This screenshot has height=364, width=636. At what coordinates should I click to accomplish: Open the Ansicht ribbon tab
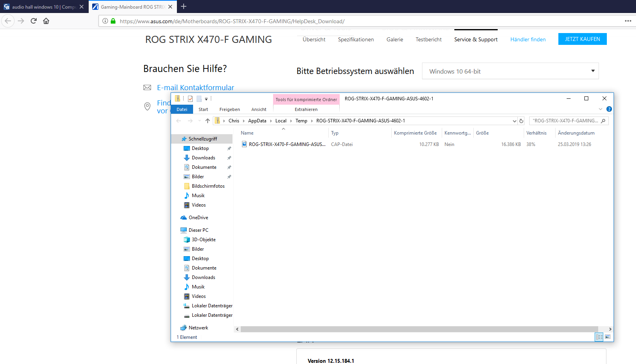(x=259, y=109)
